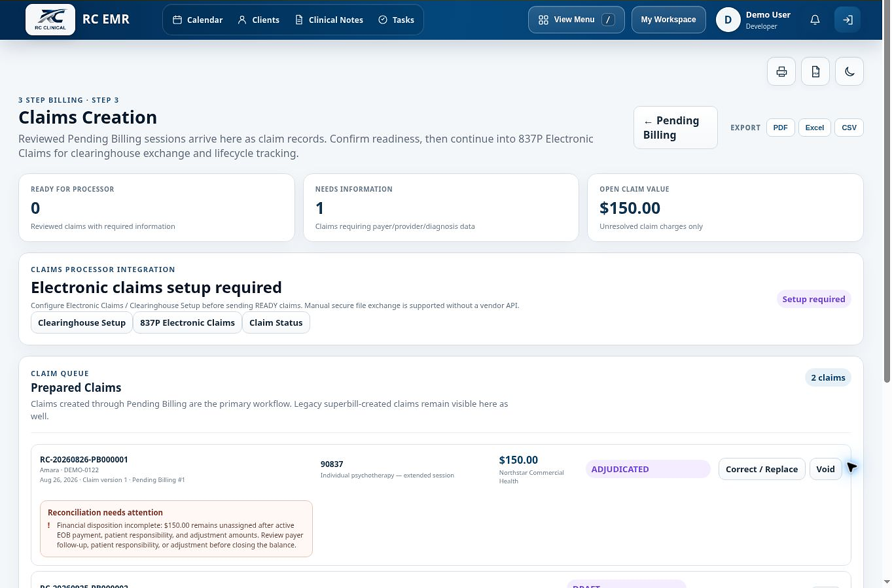The image size is (892, 588).
Task: Export as CSV
Action: point(849,128)
